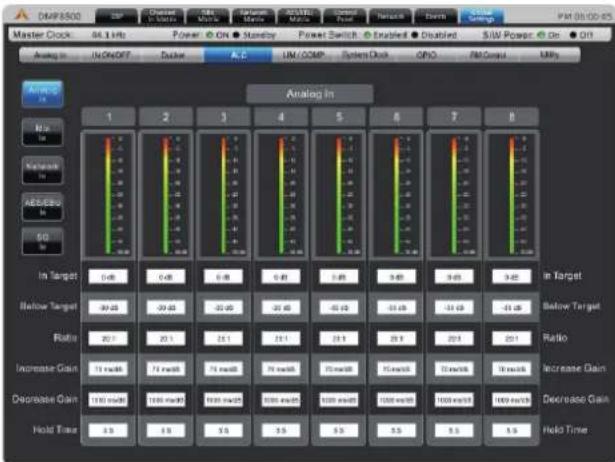Edit channel 5 Decrease Gain value

click(x=339, y=400)
